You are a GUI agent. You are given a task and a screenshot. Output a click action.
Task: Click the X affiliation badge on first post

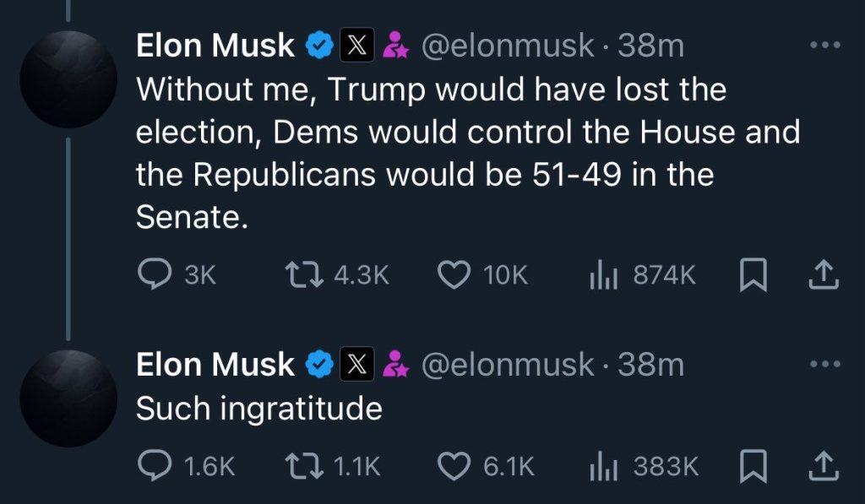coord(357,45)
